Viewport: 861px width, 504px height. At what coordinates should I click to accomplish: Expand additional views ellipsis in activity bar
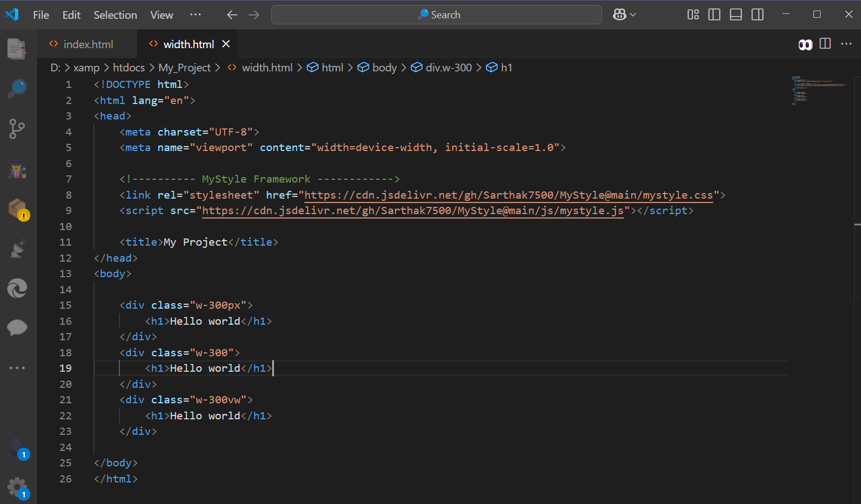click(x=17, y=368)
